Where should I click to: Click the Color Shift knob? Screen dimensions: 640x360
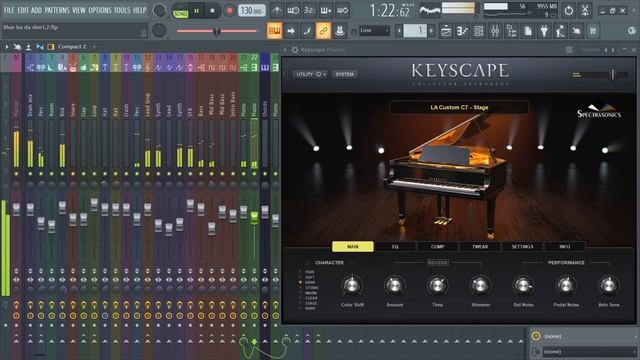pyautogui.click(x=352, y=285)
